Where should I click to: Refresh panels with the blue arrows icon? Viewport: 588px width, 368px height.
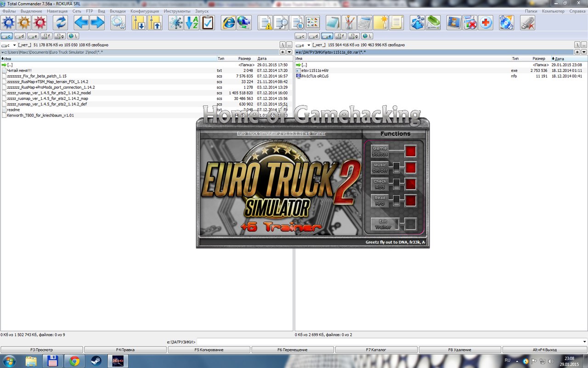[x=60, y=23]
